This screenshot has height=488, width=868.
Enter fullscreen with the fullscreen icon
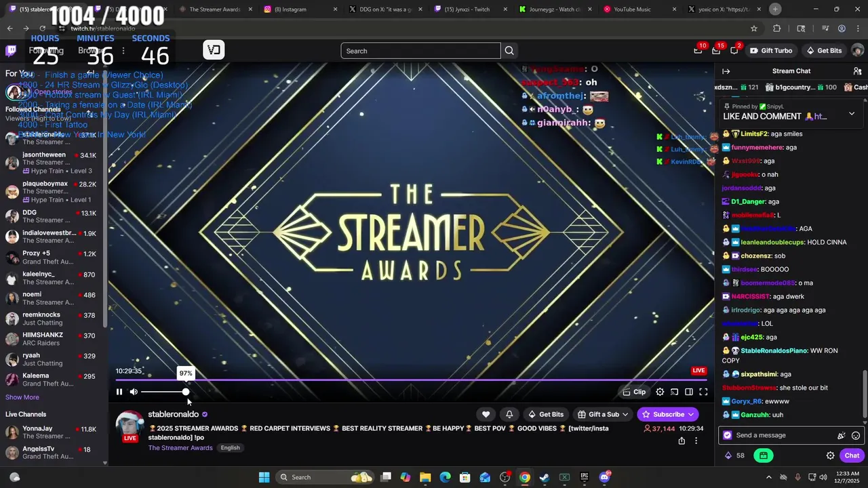point(703,392)
